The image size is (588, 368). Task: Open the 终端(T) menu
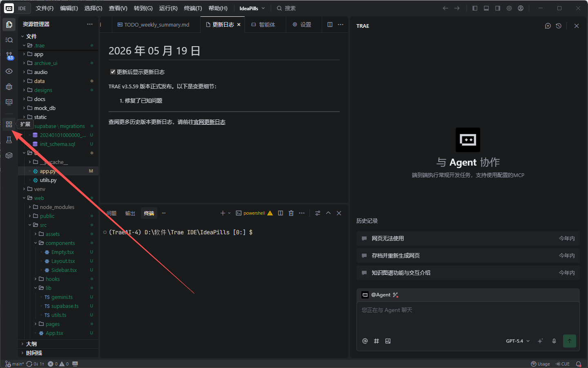click(x=193, y=8)
